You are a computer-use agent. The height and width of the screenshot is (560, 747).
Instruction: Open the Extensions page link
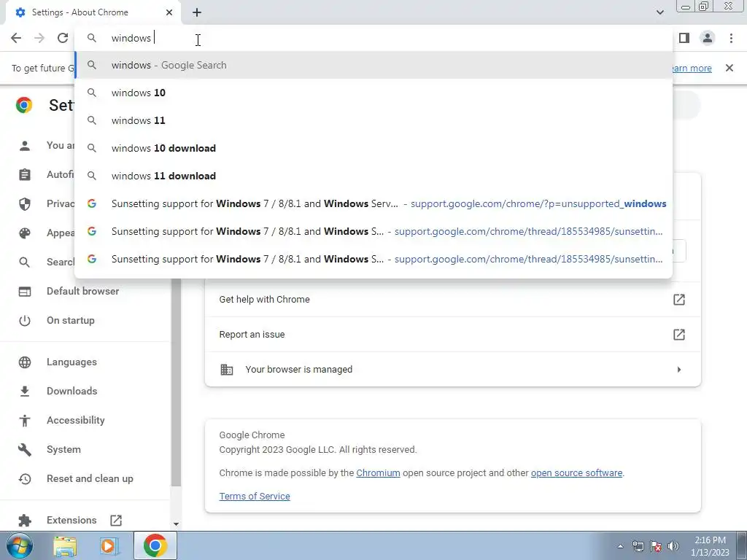click(71, 520)
